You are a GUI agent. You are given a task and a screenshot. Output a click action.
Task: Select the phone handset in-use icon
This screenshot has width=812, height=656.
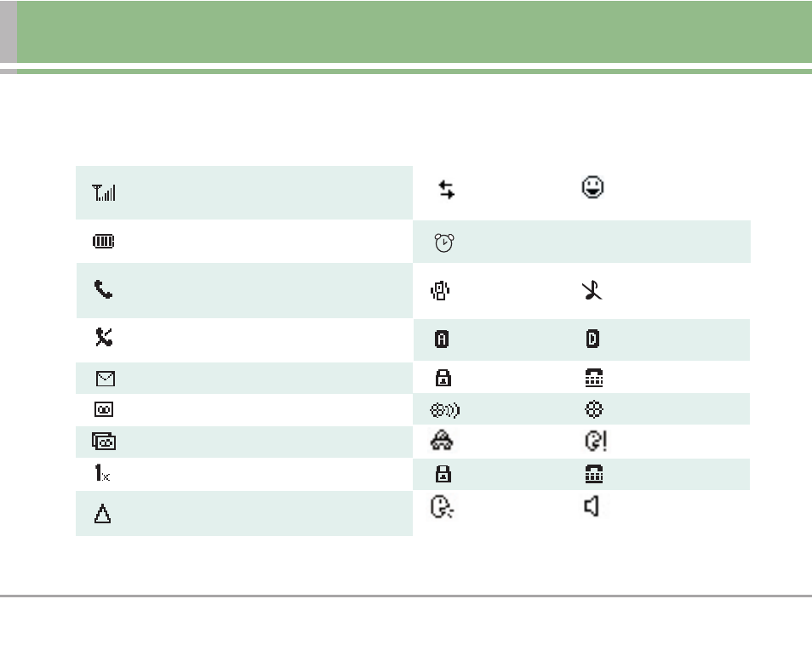104,289
